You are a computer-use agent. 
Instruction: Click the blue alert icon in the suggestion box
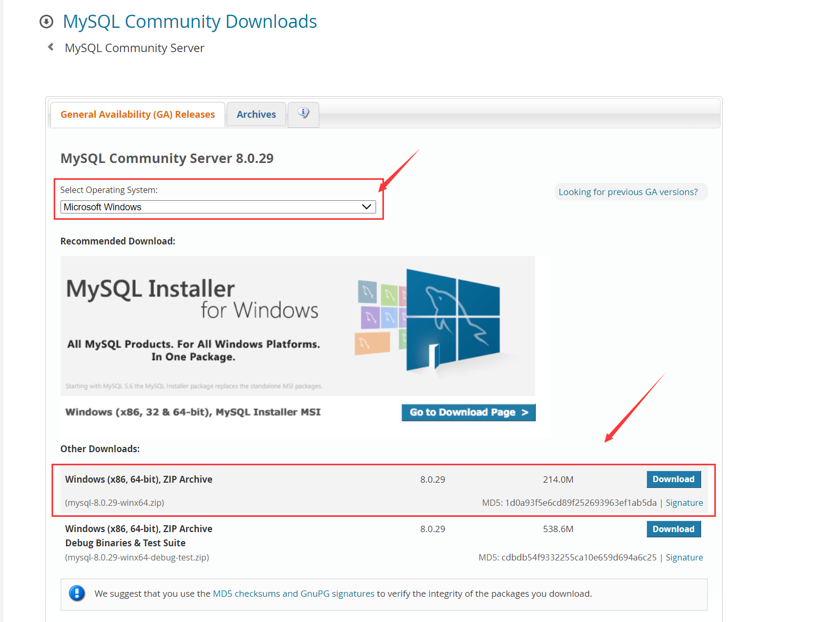[77, 593]
